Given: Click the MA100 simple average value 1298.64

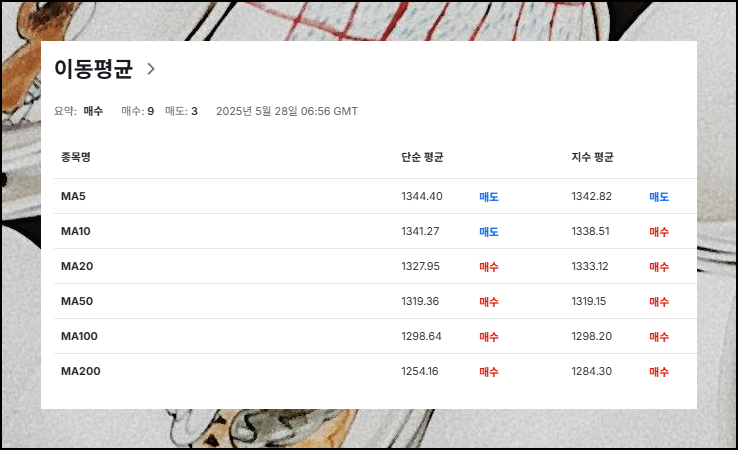Looking at the screenshot, I should tap(421, 336).
